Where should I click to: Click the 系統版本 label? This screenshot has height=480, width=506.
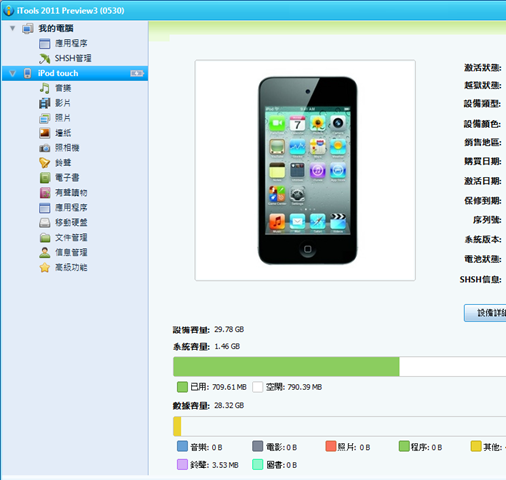pyautogui.click(x=483, y=239)
